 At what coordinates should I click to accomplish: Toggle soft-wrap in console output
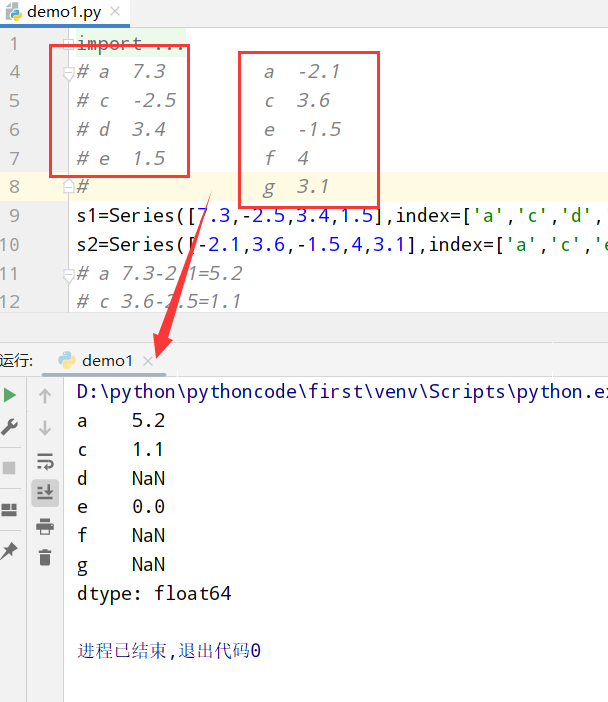45,461
